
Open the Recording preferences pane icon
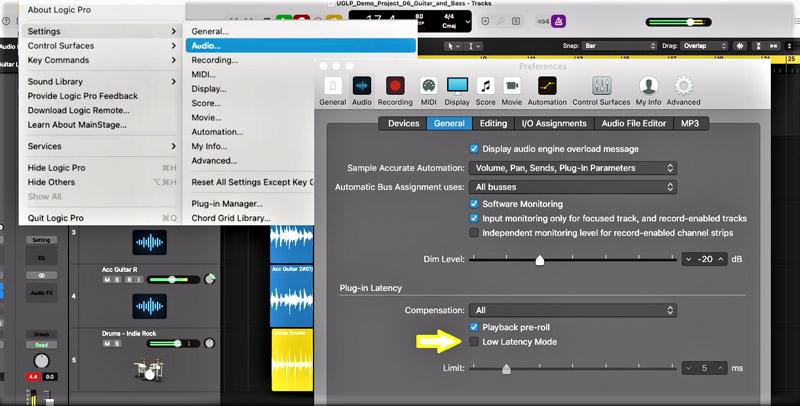395,86
